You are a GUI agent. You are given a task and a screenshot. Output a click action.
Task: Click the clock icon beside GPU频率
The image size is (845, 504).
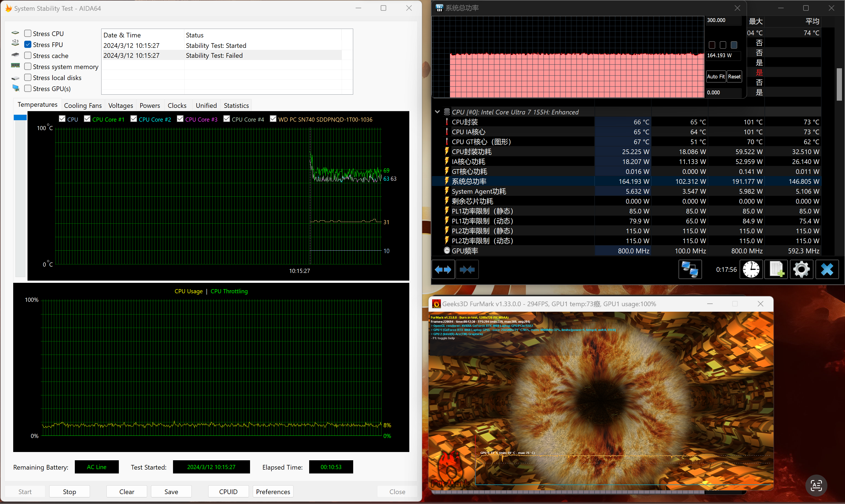point(447,251)
